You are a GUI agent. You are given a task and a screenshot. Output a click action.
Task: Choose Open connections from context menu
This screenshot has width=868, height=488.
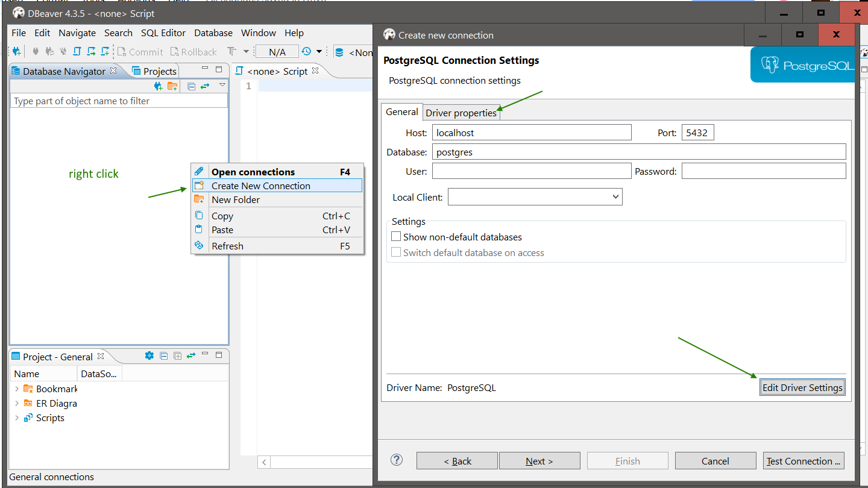pyautogui.click(x=277, y=172)
